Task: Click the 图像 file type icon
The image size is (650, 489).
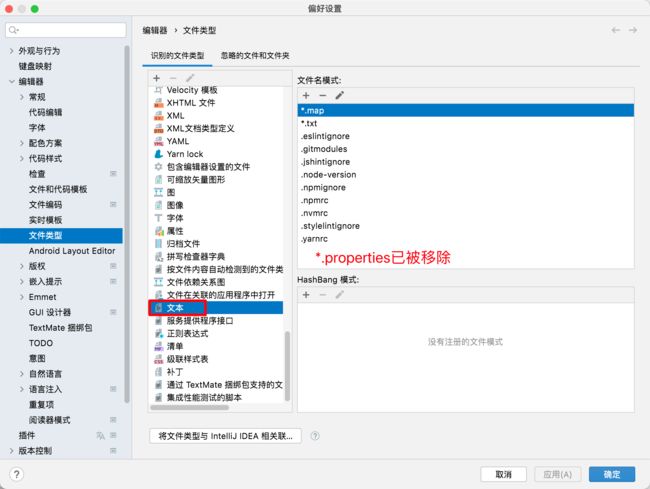Action: click(158, 205)
